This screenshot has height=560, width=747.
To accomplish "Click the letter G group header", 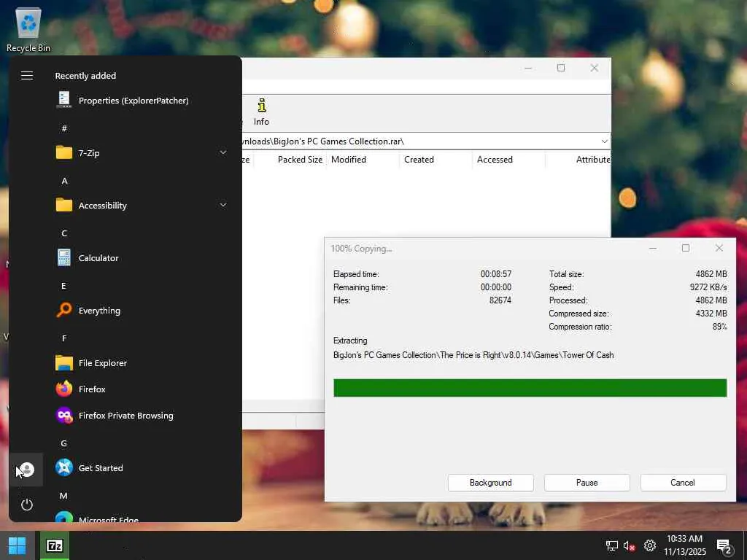I will [64, 443].
